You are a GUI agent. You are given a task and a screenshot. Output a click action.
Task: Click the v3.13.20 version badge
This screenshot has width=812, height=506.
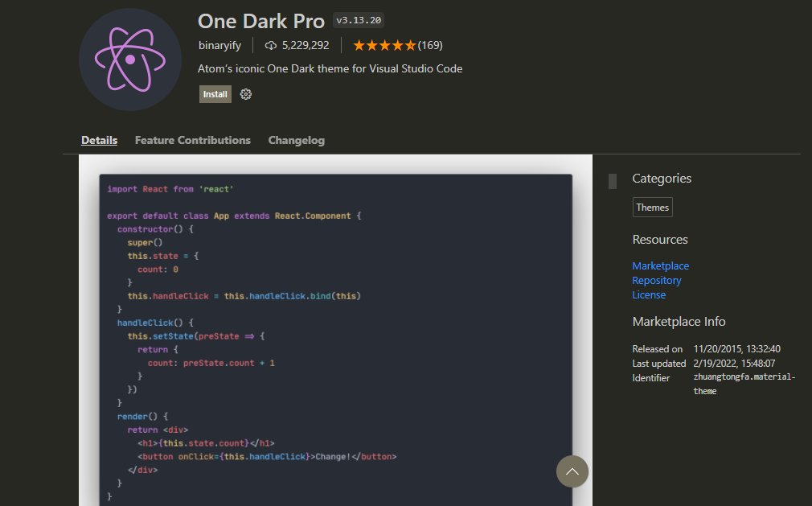coord(359,20)
